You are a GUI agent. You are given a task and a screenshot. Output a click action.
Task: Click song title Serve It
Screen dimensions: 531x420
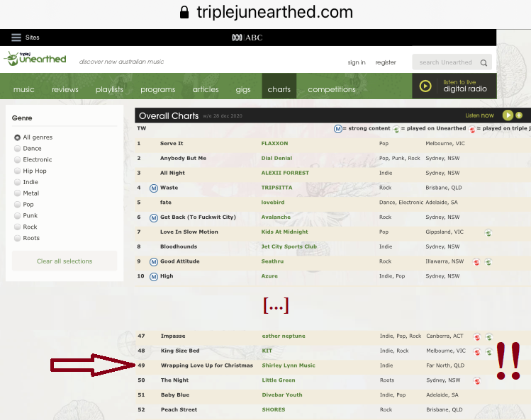[x=172, y=144]
